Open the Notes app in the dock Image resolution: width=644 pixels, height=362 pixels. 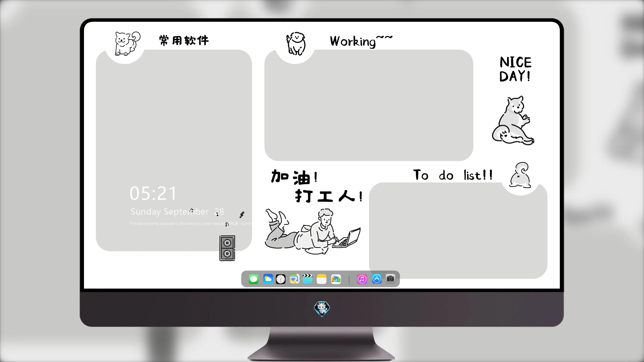point(321,279)
